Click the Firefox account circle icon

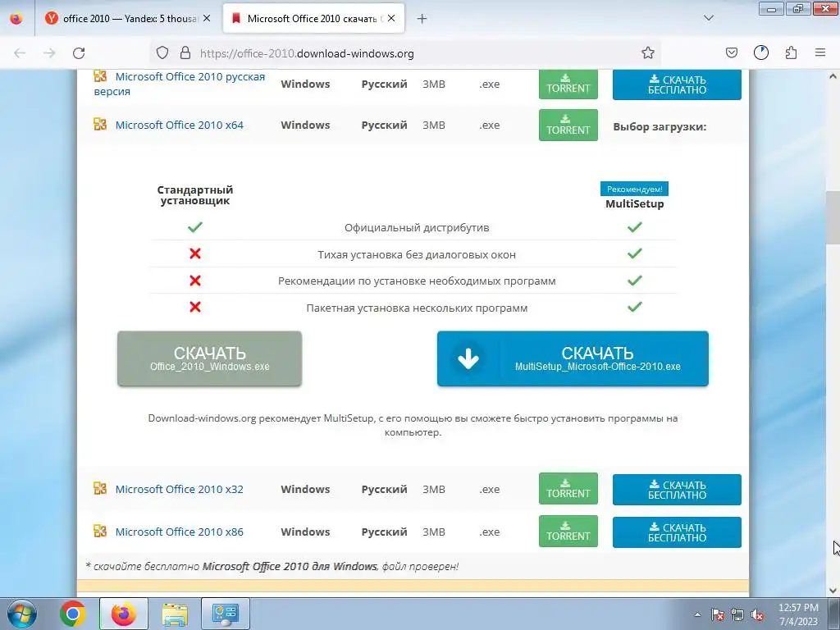(x=760, y=52)
